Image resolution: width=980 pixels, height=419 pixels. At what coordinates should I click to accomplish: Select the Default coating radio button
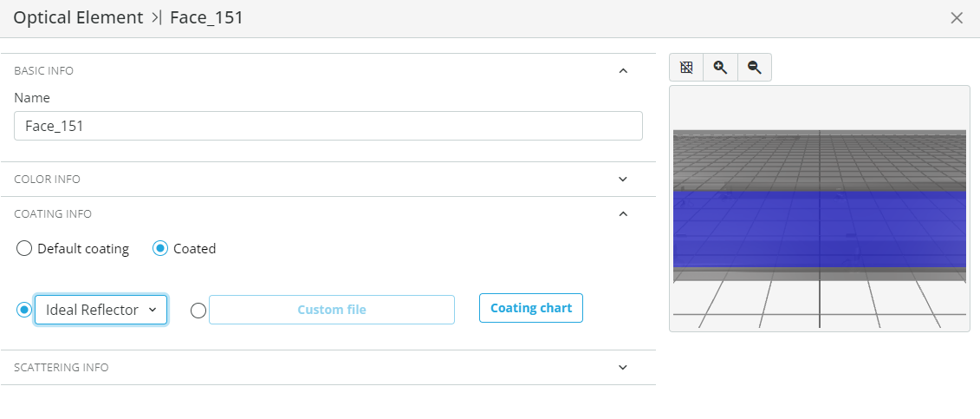23,248
